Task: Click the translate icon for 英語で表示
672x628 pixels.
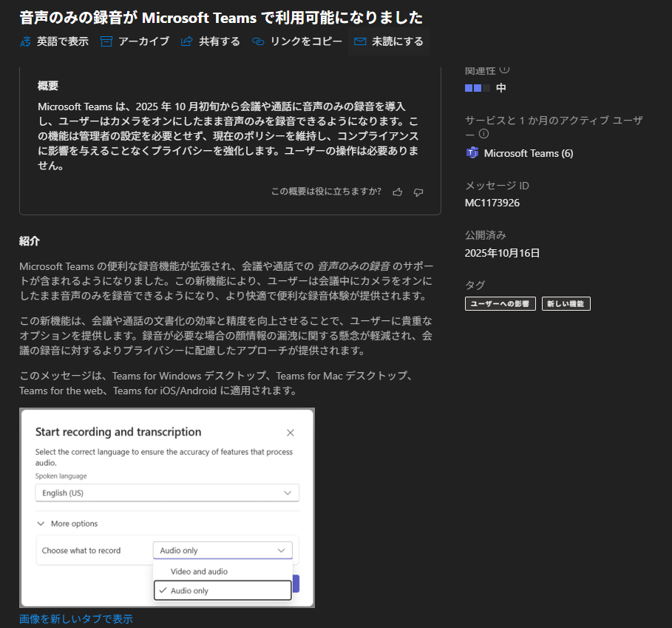Action: pyautogui.click(x=26, y=42)
